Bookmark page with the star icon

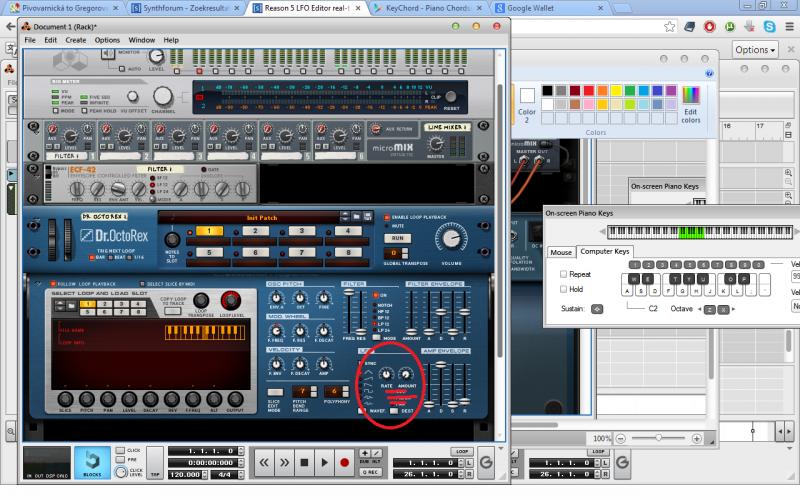tap(669, 27)
